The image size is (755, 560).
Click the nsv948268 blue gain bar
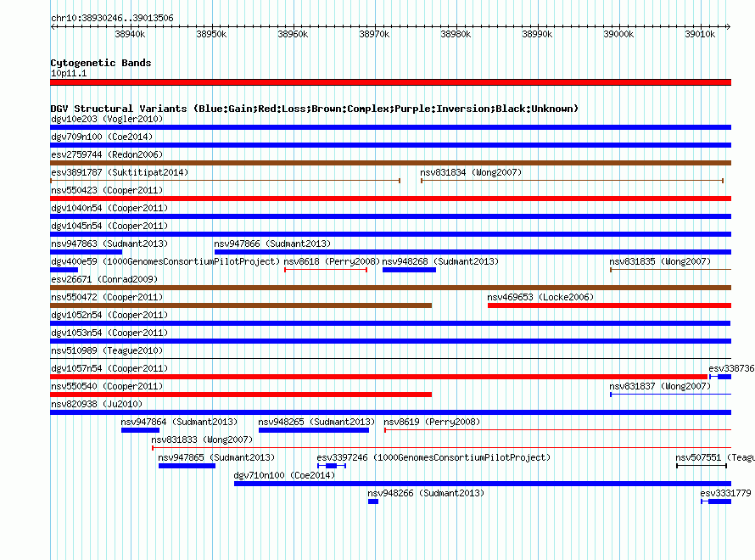409,270
